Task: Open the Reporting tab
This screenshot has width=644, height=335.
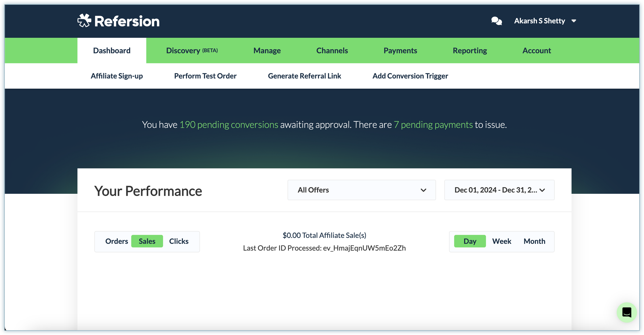Action: [x=470, y=51]
